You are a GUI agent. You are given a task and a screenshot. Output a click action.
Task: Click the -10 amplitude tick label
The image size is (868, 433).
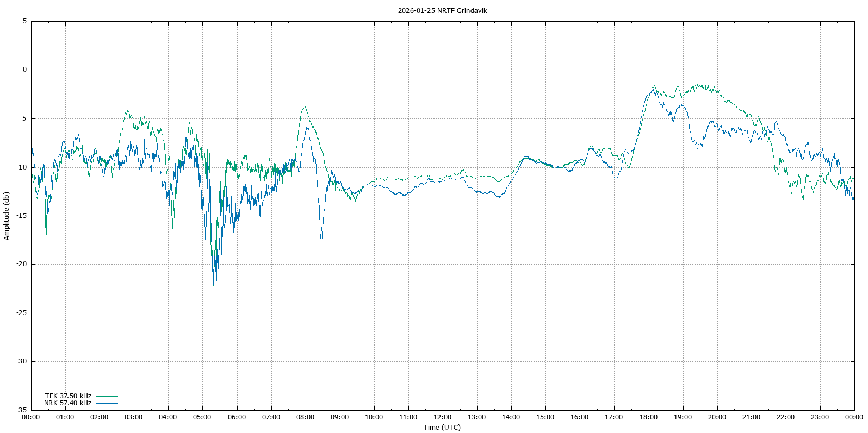[x=21, y=167]
